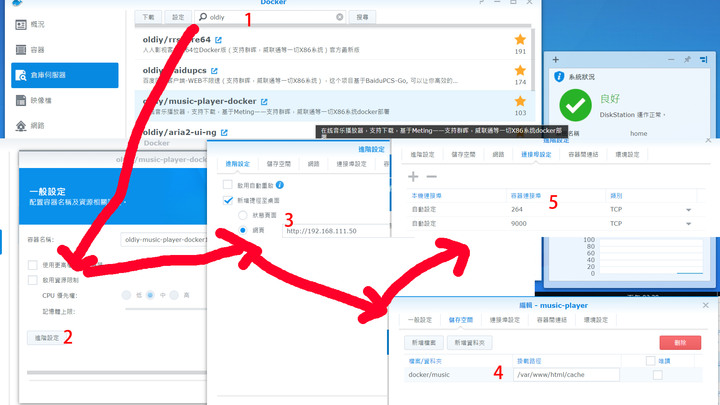Click the green check health icon

tap(575, 105)
